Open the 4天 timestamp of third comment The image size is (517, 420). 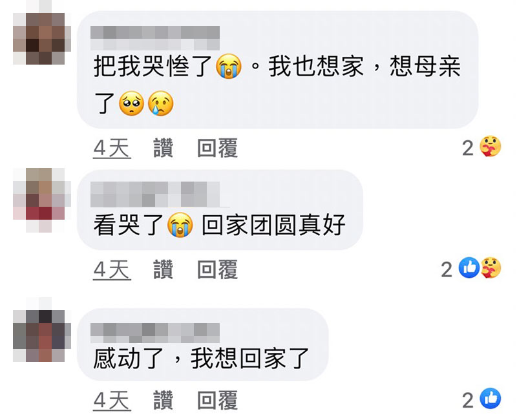[112, 401]
